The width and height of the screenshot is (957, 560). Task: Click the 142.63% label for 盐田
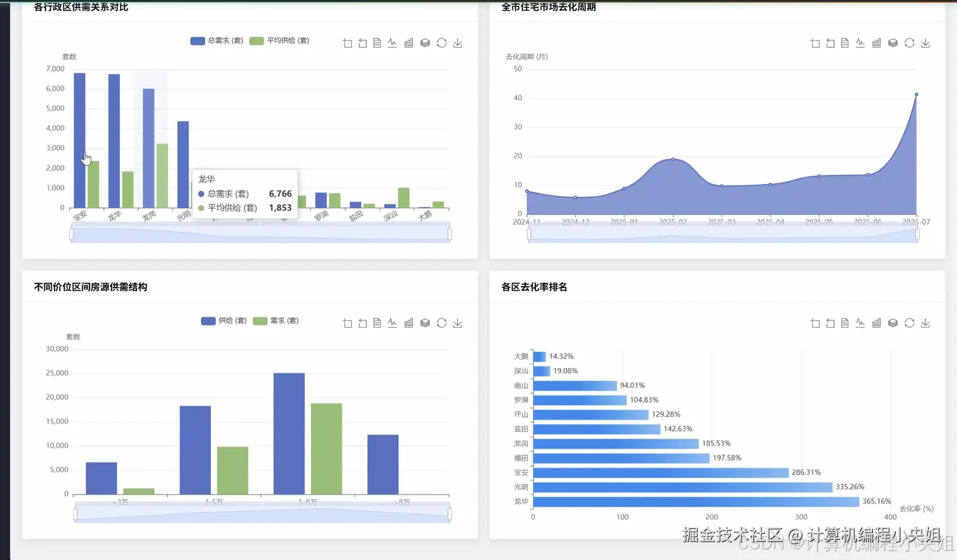(678, 428)
